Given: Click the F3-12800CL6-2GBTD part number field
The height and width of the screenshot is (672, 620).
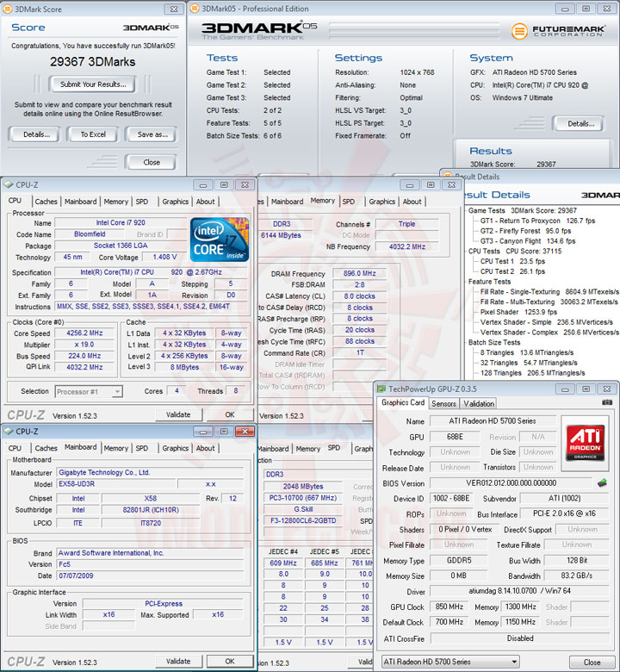Looking at the screenshot, I should pos(303,520).
